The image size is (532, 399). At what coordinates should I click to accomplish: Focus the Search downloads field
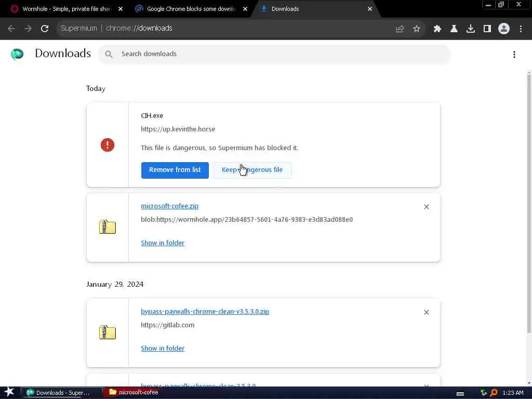[274, 54]
